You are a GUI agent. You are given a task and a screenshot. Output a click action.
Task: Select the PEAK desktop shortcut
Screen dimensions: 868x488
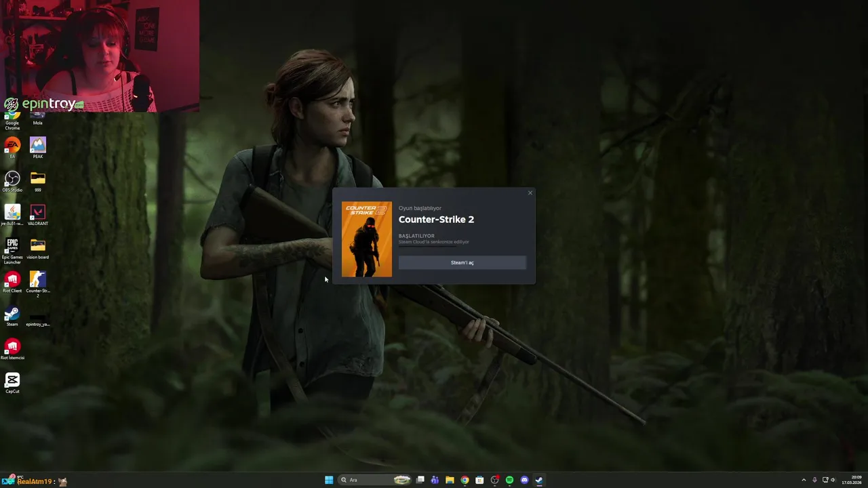coord(38,148)
